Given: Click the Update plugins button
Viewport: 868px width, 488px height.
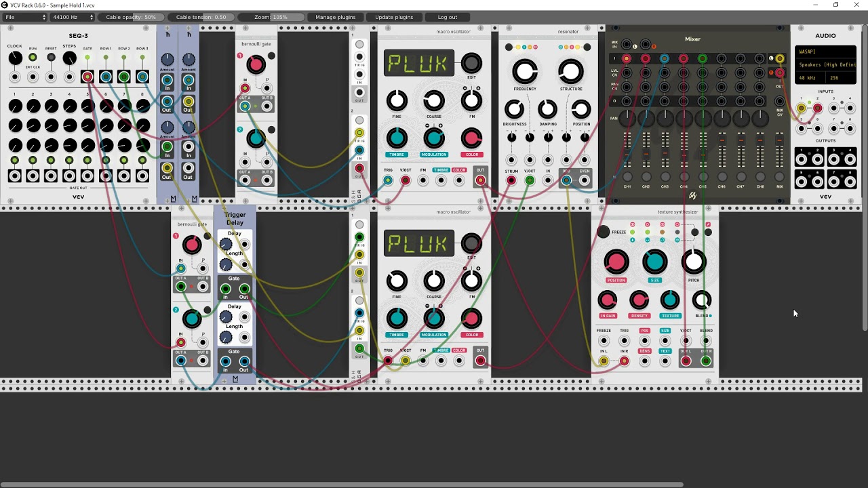Looking at the screenshot, I should [x=394, y=17].
